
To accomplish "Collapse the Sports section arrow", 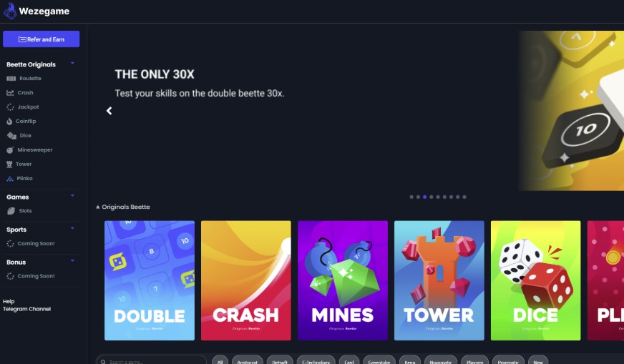I will tap(72, 228).
